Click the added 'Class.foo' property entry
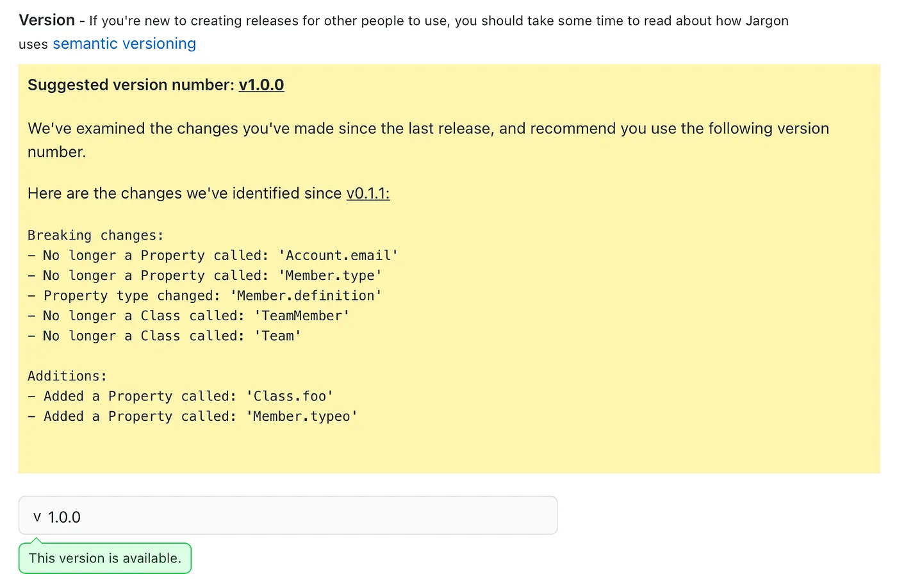The image size is (897, 588). coord(180,396)
